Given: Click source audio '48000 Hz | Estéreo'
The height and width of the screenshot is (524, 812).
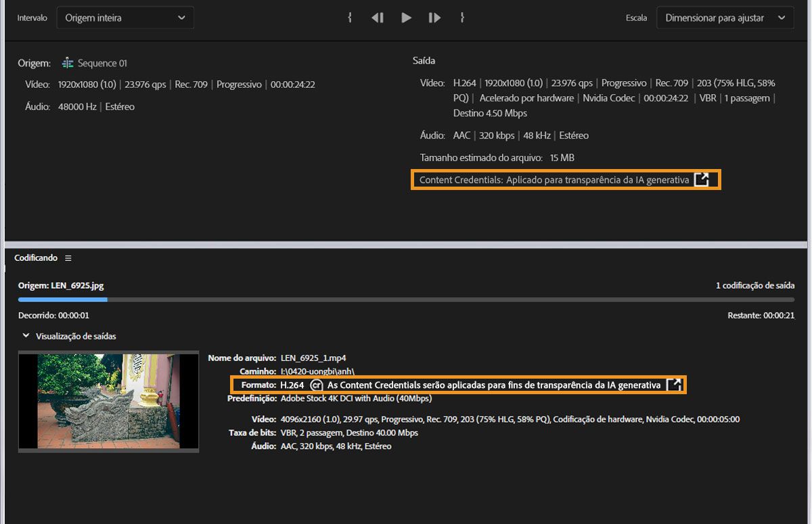Looking at the screenshot, I should [97, 107].
